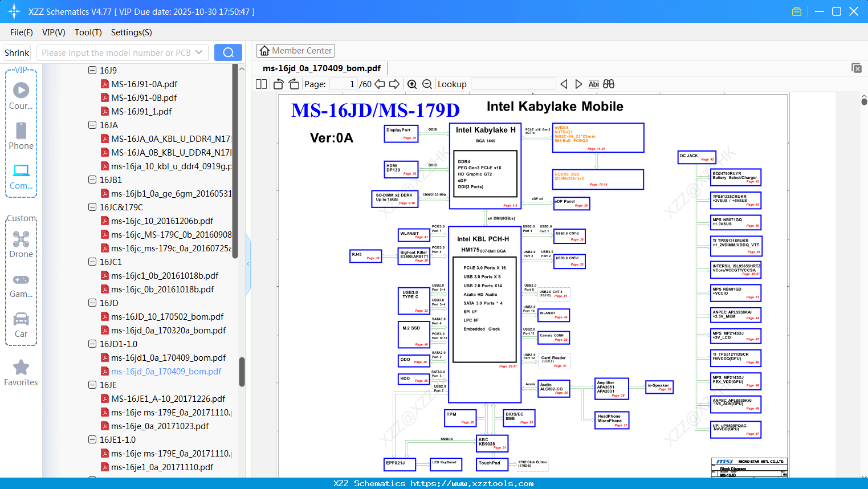Click the restore-panel icon at top right of viewer
868x489 pixels.
857,68
